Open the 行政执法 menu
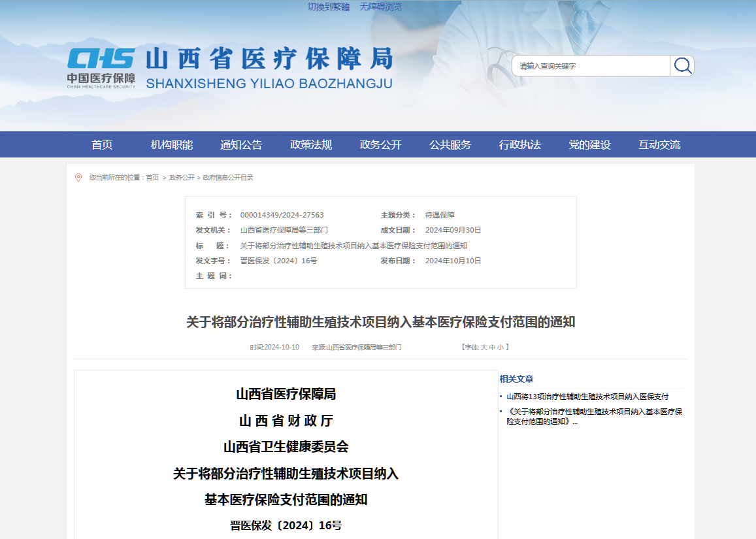The image size is (756, 539). [x=519, y=144]
